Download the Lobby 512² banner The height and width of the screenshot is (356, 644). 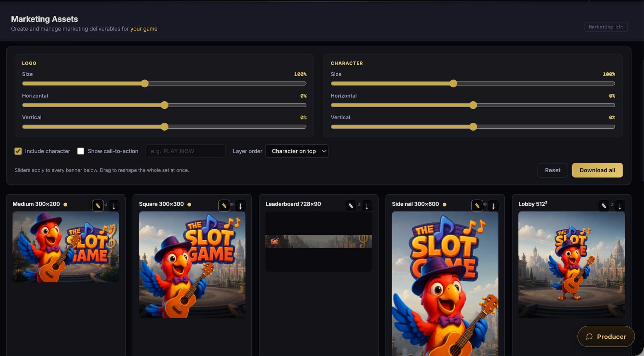coord(620,206)
